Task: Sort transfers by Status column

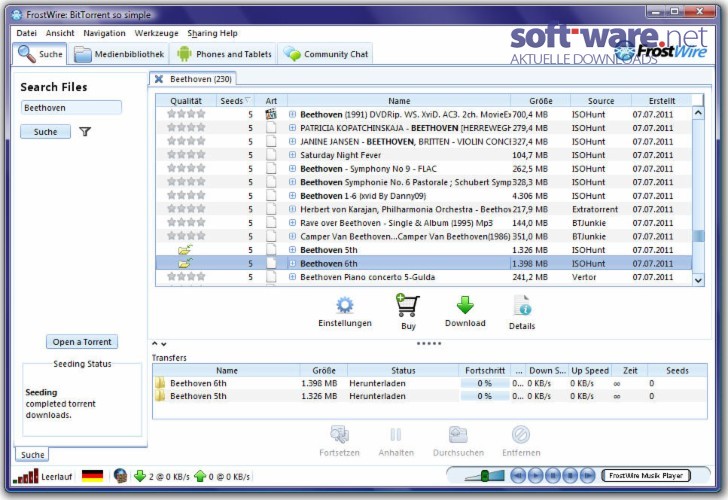Action: [403, 370]
